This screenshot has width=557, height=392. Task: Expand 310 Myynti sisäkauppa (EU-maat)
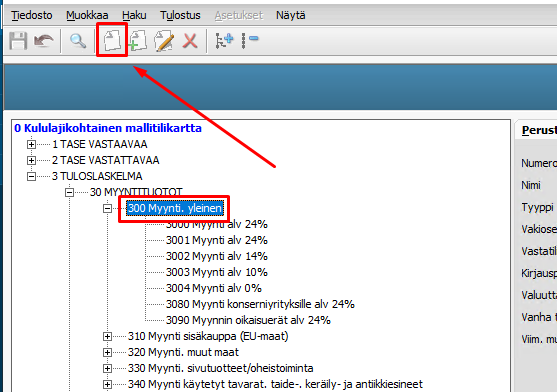(107, 336)
